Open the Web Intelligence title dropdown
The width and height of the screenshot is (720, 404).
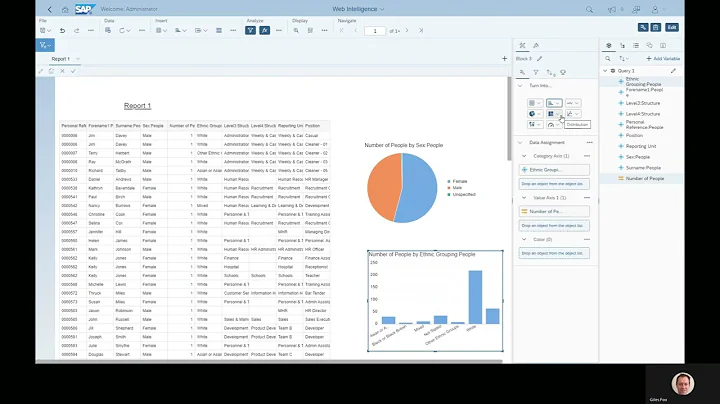358,9
